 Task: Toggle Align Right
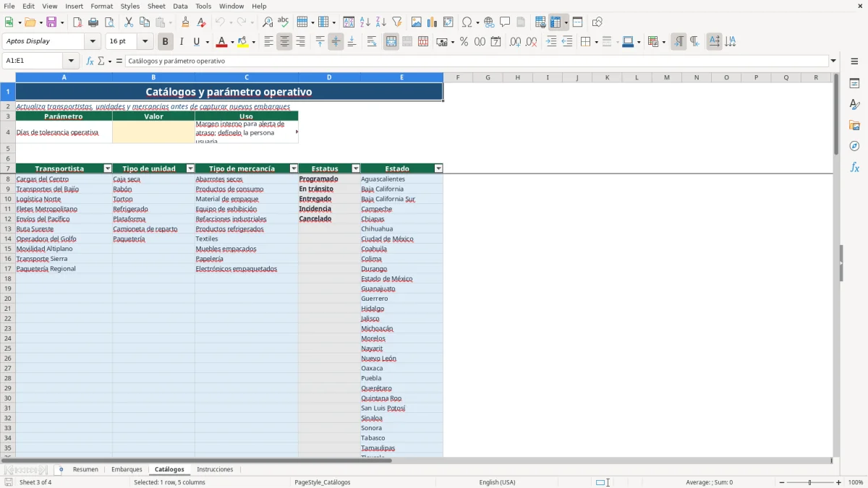click(300, 42)
